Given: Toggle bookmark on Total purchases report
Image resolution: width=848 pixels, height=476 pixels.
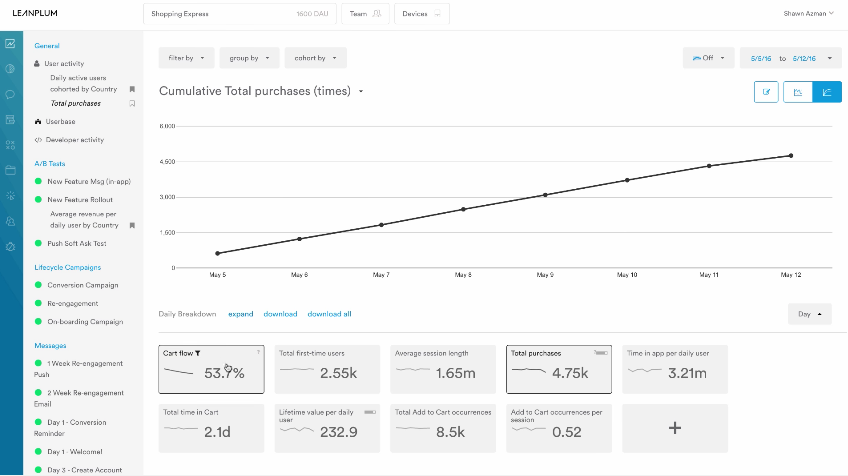Looking at the screenshot, I should coord(132,103).
